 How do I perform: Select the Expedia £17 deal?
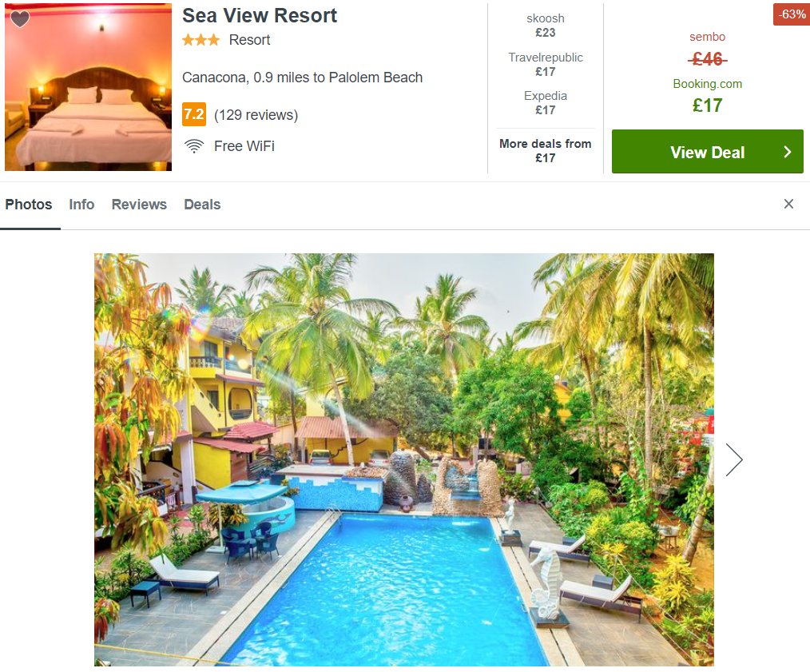click(x=546, y=103)
